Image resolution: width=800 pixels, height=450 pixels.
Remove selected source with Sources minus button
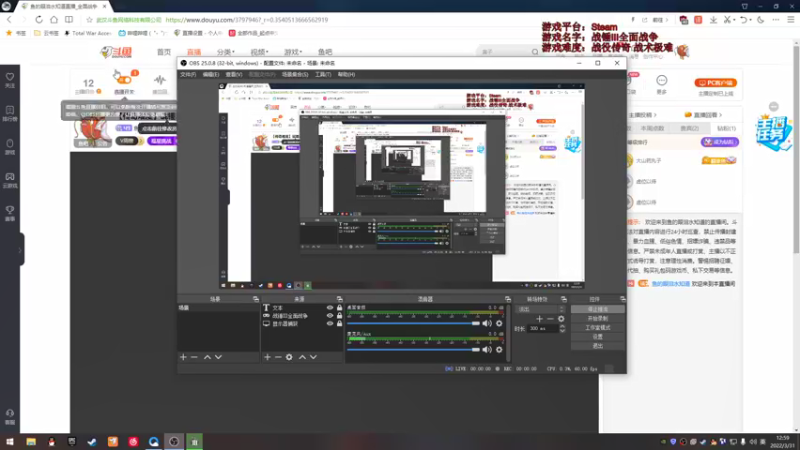(x=278, y=357)
